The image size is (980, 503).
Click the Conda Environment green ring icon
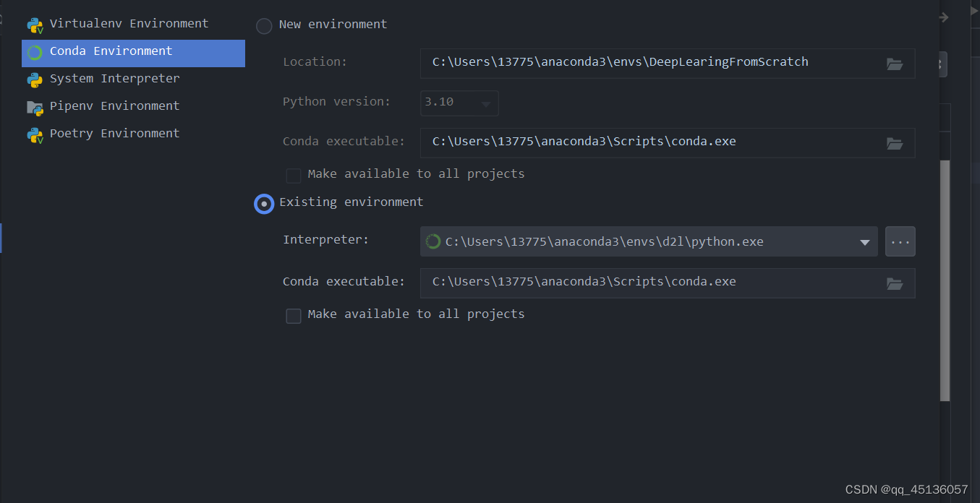tap(35, 52)
